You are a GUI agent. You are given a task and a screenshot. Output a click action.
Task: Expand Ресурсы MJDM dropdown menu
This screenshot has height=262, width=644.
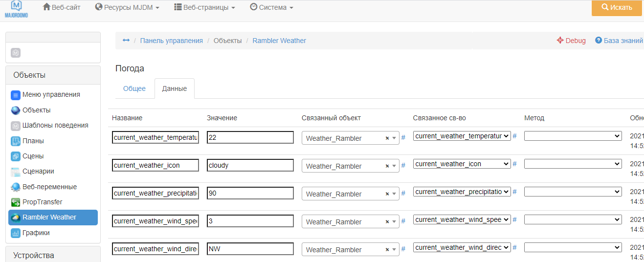click(x=127, y=7)
